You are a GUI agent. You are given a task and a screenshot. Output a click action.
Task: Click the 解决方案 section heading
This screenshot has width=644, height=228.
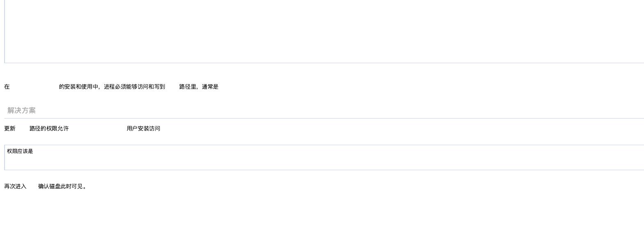[21, 110]
